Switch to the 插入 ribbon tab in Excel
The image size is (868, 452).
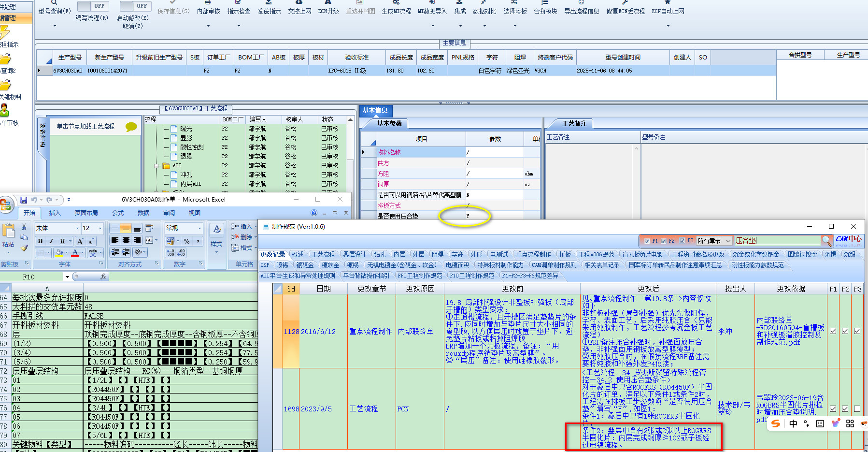55,213
